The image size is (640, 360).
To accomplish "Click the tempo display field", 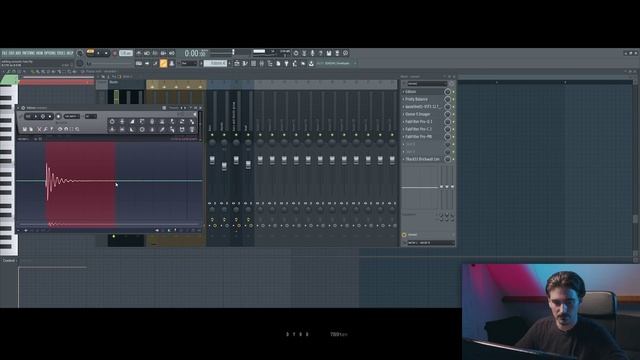I will click(126, 53).
